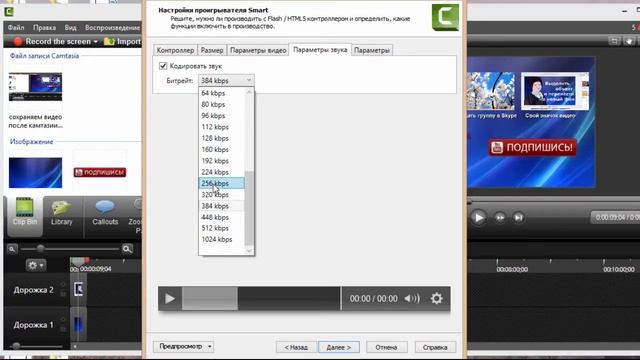Select 160 kbps from the bitrate list
Image resolution: width=640 pixels, height=360 pixels.
221,149
